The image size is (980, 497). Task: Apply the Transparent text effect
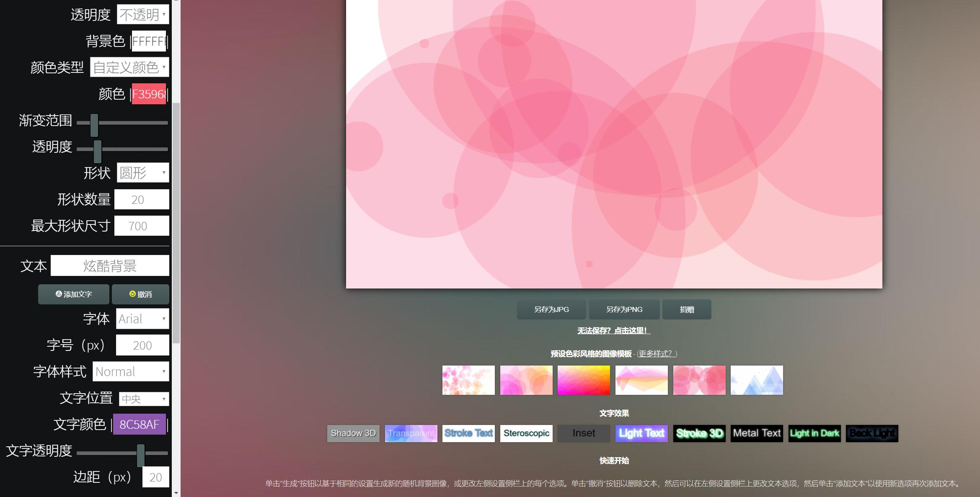pyautogui.click(x=411, y=433)
